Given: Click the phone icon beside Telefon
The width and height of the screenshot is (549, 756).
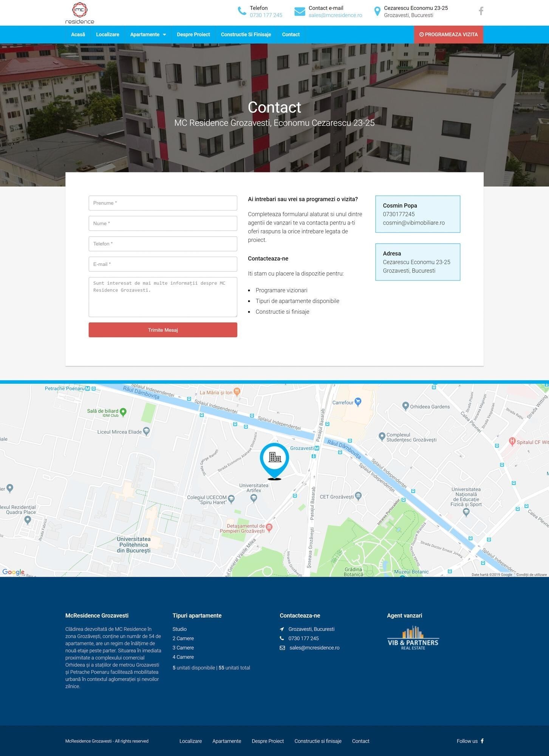Looking at the screenshot, I should pyautogui.click(x=242, y=11).
